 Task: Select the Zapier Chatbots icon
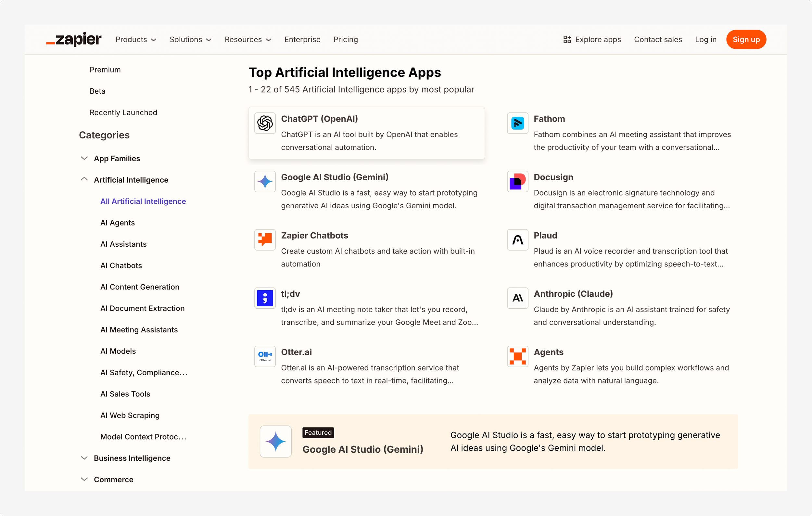(x=265, y=240)
